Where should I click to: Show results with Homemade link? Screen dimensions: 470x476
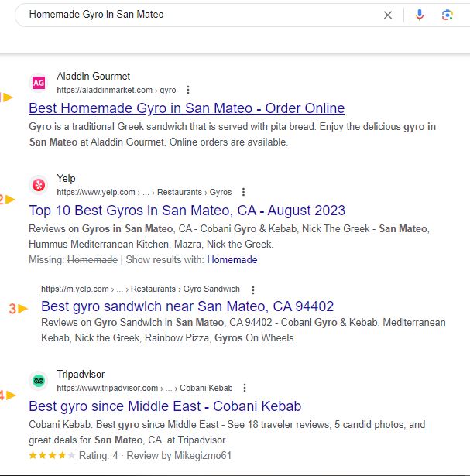click(x=232, y=260)
